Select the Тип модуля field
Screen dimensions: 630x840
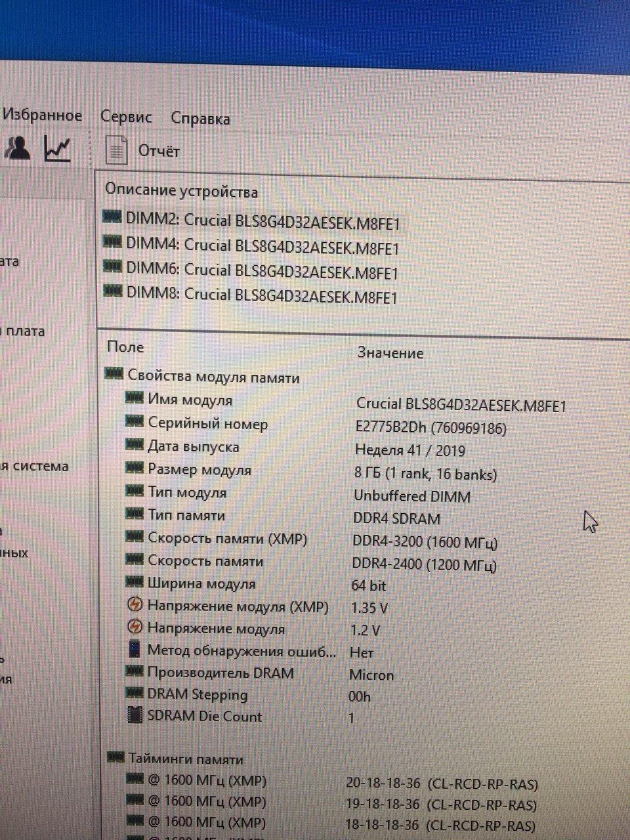tap(187, 493)
